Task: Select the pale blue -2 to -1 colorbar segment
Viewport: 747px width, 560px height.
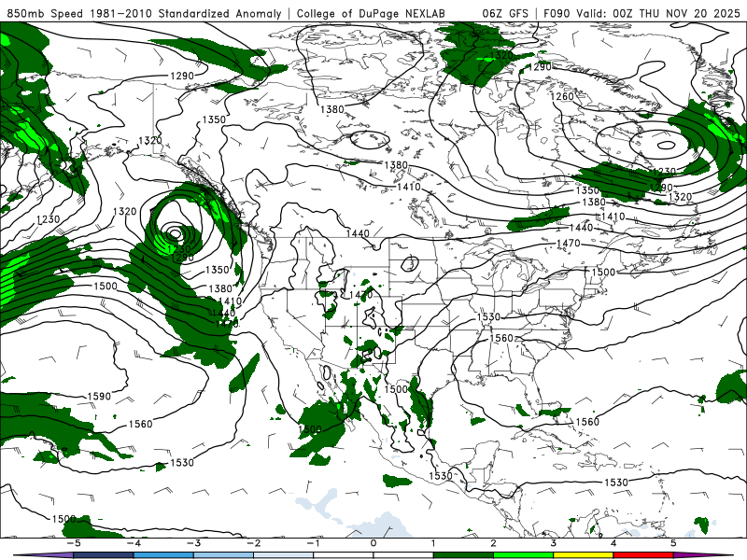Action: coord(284,555)
